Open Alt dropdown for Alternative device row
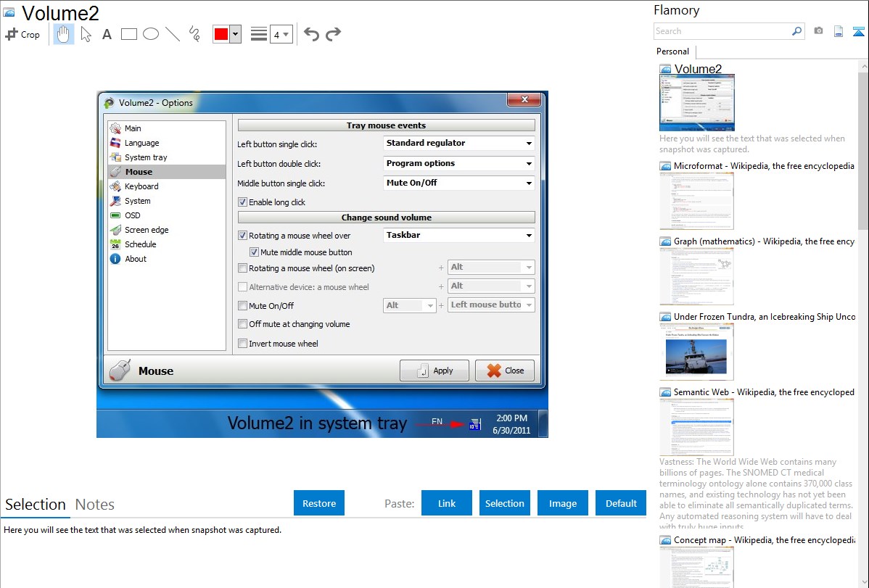This screenshot has height=588, width=869. point(491,286)
